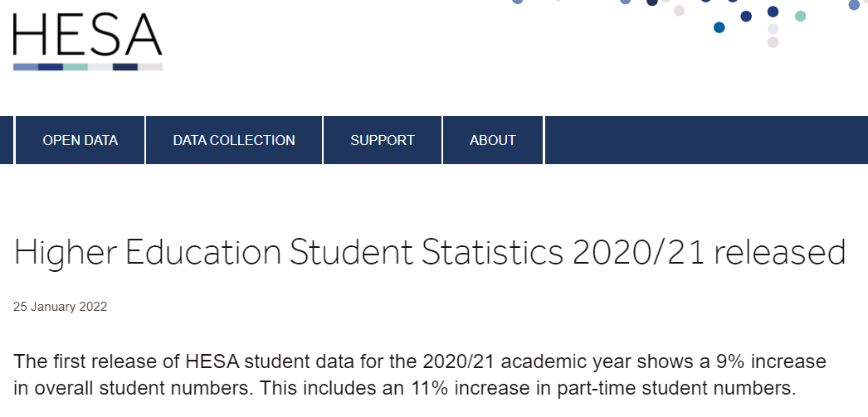Click the first light blue logo underline segment
Image resolution: width=868 pixels, height=417 pixels.
[x=26, y=67]
